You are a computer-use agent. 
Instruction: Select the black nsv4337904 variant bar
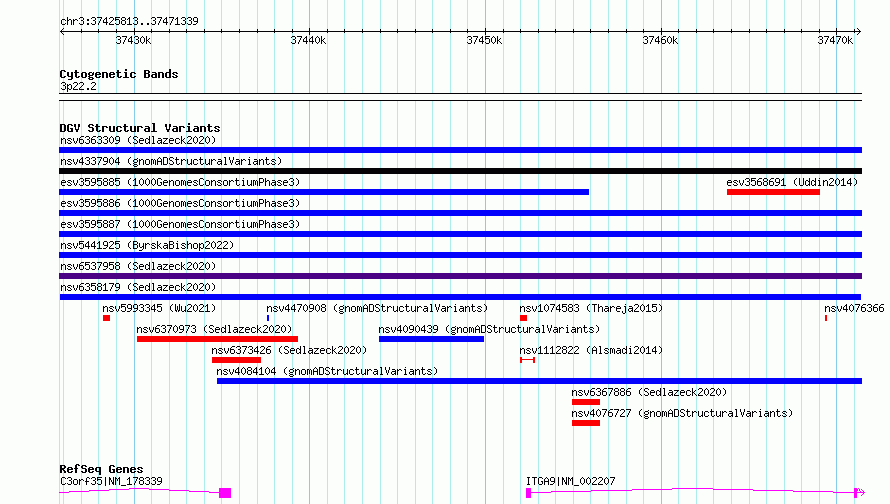460,171
